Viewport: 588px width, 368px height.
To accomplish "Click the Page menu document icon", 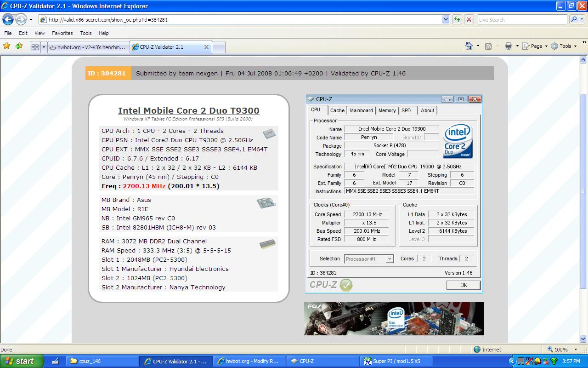I will (526, 46).
